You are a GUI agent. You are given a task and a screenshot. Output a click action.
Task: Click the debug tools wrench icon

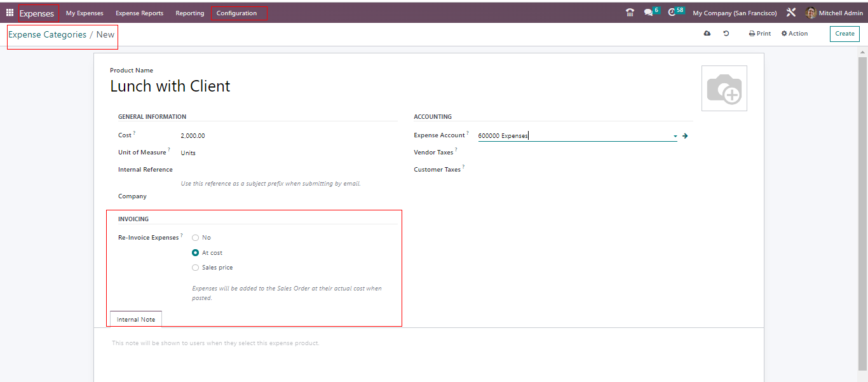791,13
